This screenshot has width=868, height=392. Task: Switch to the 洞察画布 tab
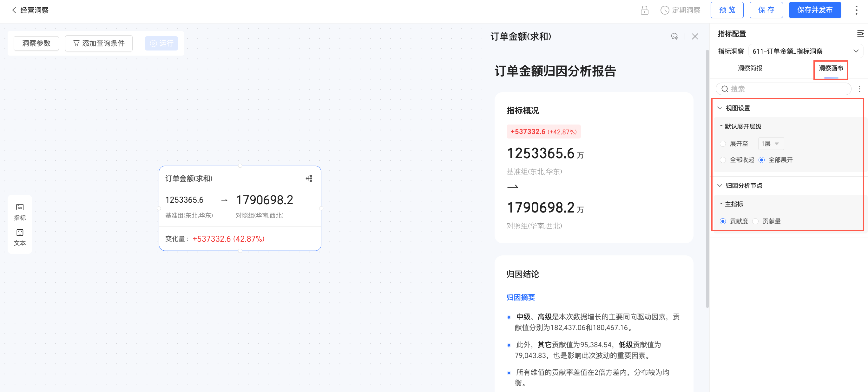tap(831, 68)
